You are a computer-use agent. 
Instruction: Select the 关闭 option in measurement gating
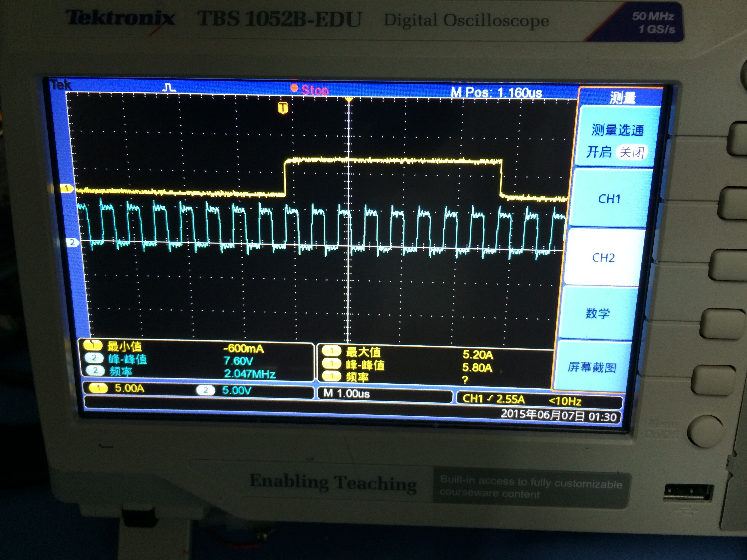pos(631,152)
